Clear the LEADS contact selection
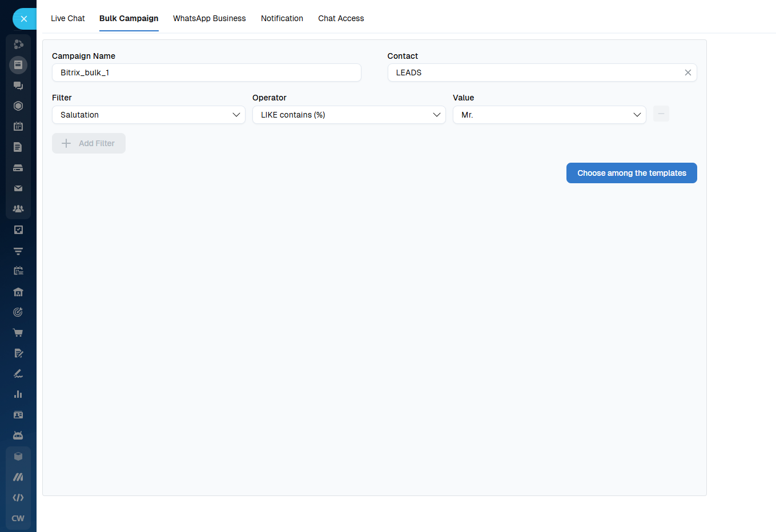Image resolution: width=776 pixels, height=532 pixels. click(688, 72)
